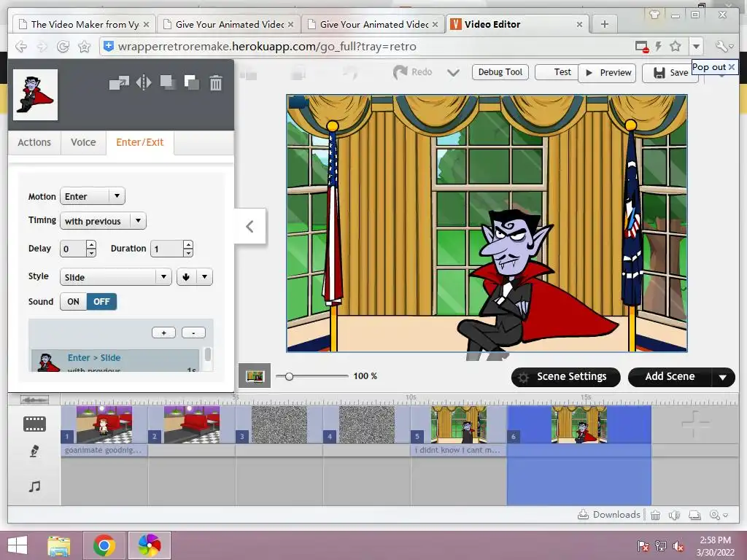Screen dimensions: 747x560
Task: Click the Redo button
Action: click(413, 72)
